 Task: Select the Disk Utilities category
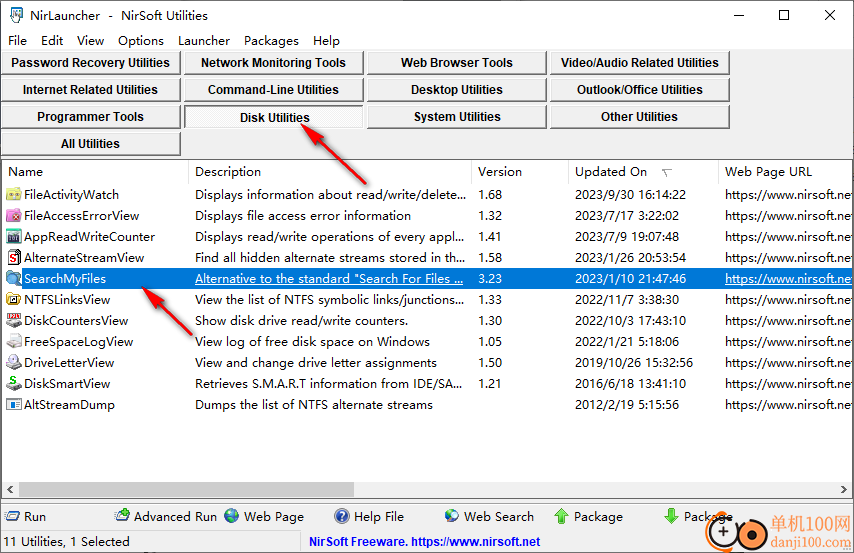click(x=273, y=117)
